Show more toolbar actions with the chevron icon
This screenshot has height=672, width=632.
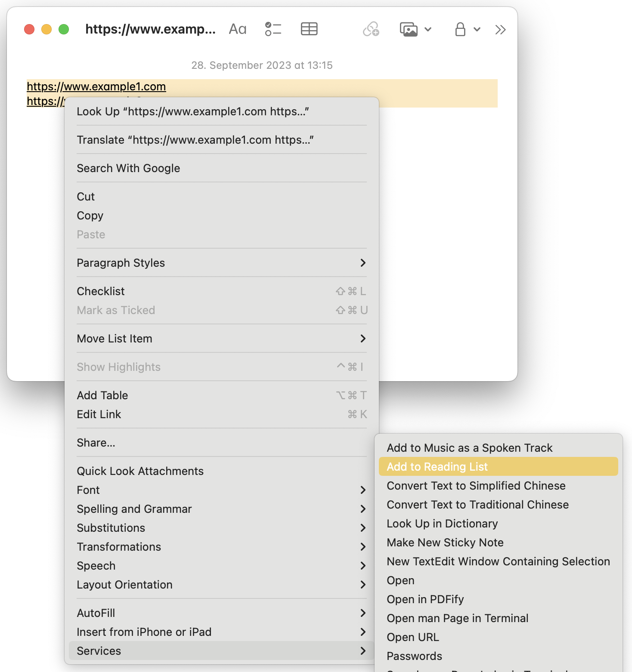click(x=500, y=29)
